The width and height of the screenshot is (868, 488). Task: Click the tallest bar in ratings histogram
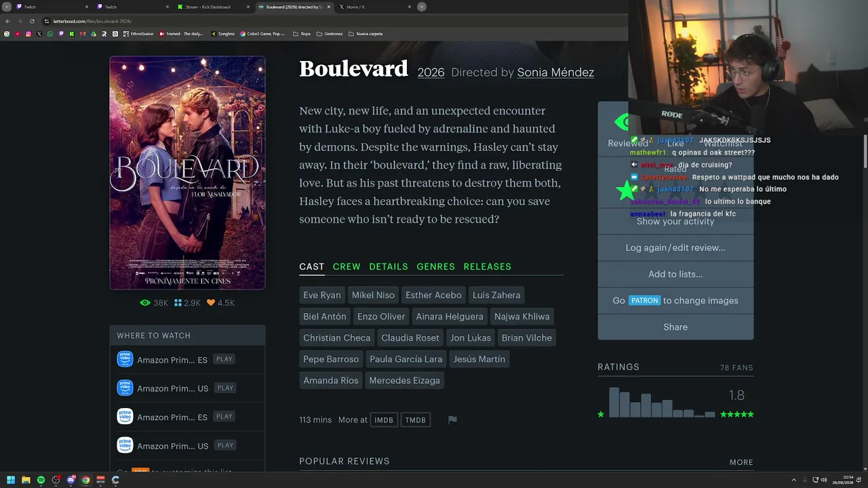614,402
